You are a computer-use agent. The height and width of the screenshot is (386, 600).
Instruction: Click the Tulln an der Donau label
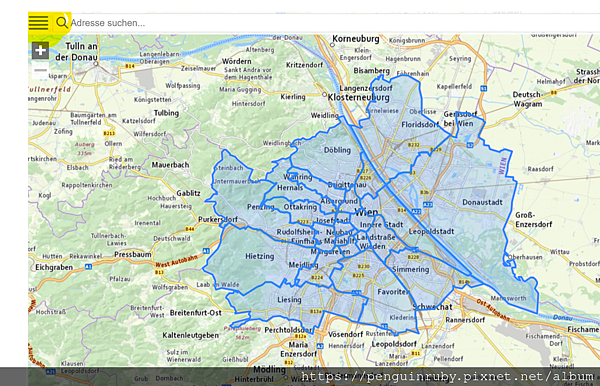tap(77, 52)
